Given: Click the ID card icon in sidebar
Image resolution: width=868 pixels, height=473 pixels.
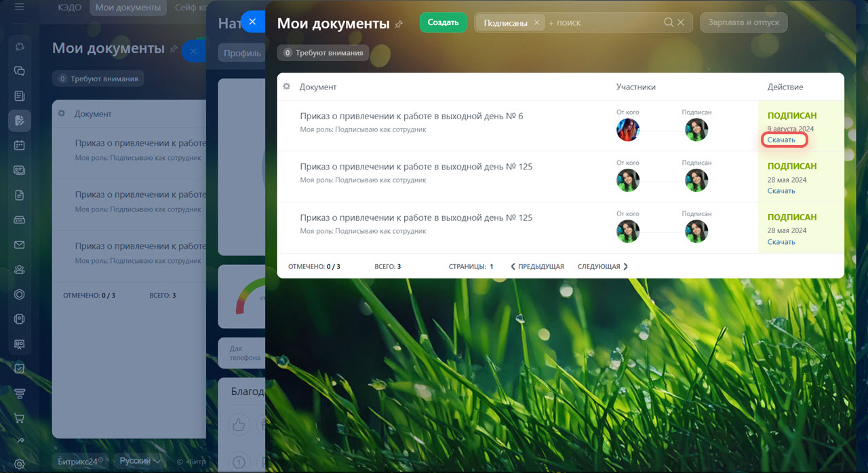Looking at the screenshot, I should click(20, 170).
